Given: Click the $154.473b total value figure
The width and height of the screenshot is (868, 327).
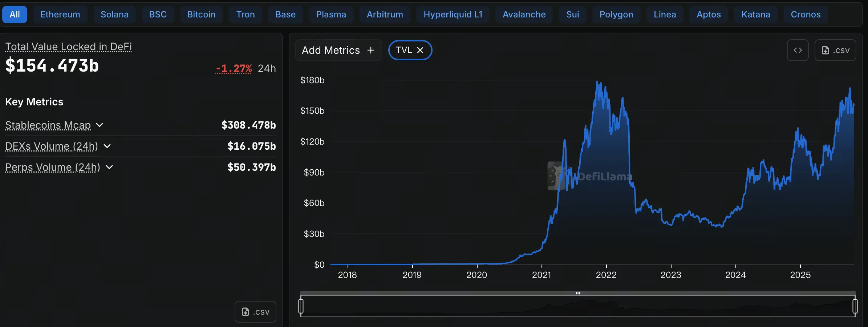Looking at the screenshot, I should (x=52, y=66).
